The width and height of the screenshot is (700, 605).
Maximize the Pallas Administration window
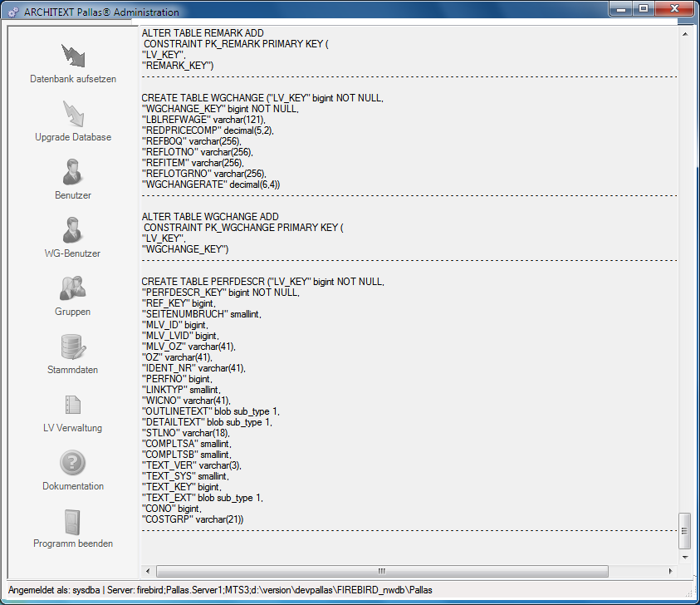tap(644, 8)
